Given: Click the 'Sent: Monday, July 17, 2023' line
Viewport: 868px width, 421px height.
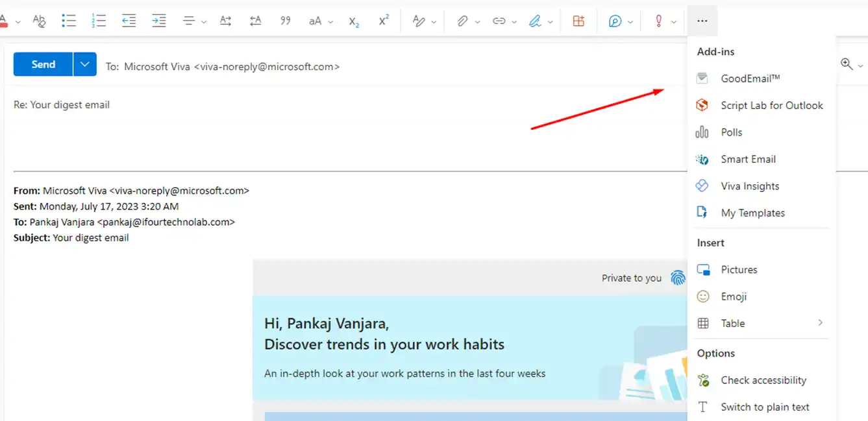Looking at the screenshot, I should click(96, 206).
